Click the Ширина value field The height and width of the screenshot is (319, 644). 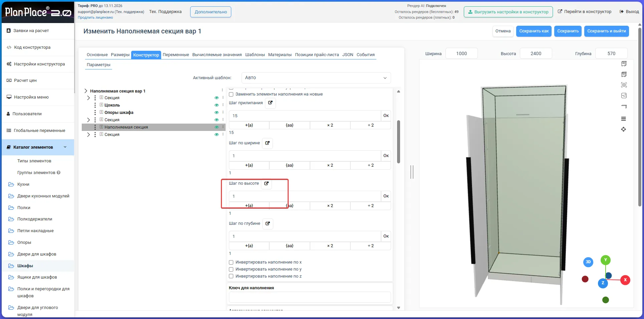point(461,53)
